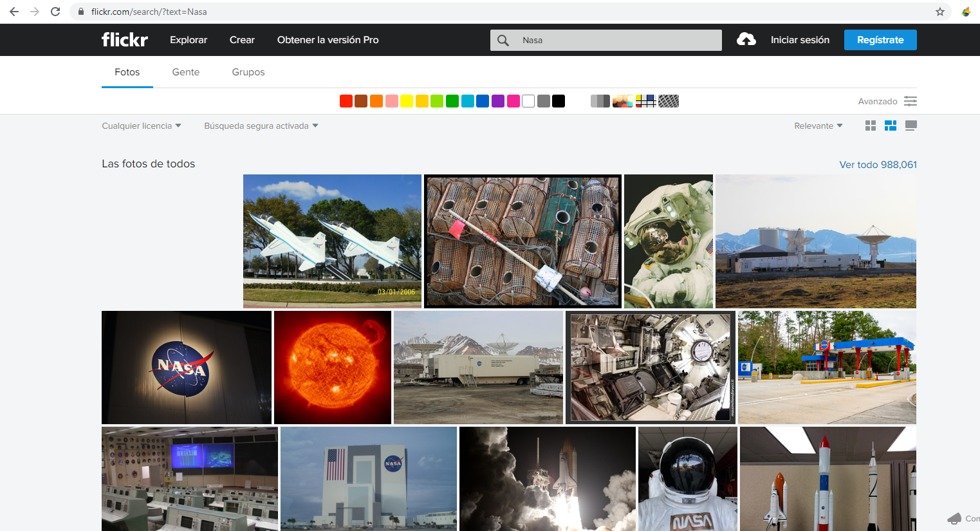Screen dimensions: 980x531
Task: Click the bookmark star in the address bar
Action: (x=939, y=12)
